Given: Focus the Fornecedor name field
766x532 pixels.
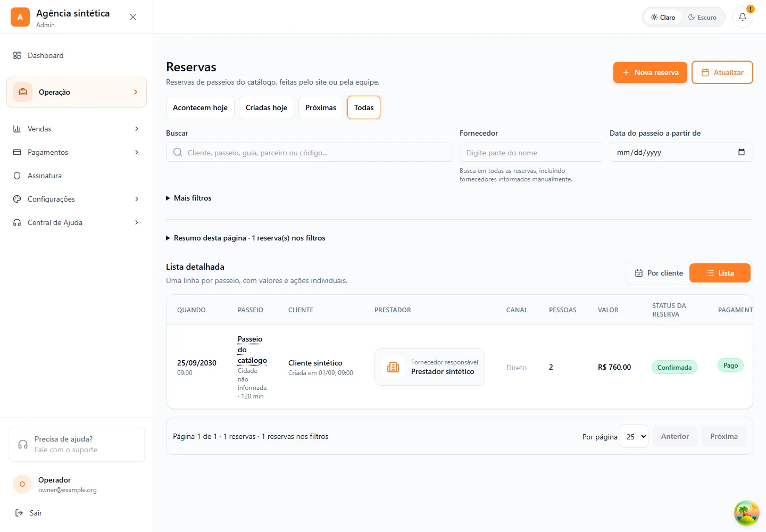Looking at the screenshot, I should 531,153.
